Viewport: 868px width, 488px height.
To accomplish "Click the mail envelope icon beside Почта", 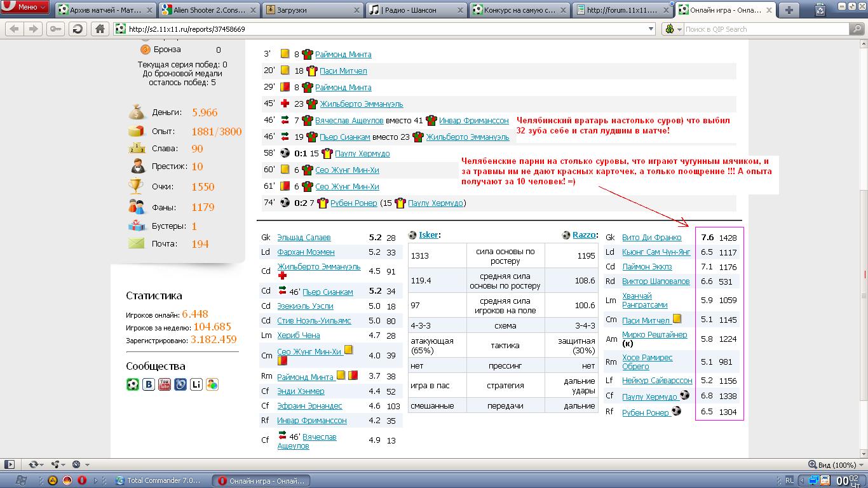I will (136, 243).
